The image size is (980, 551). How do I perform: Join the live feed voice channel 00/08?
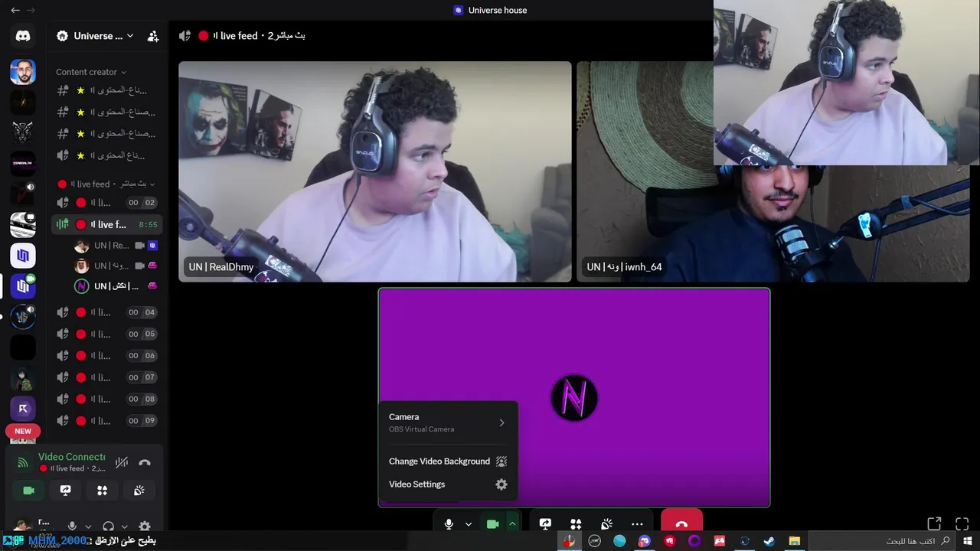pos(106,399)
